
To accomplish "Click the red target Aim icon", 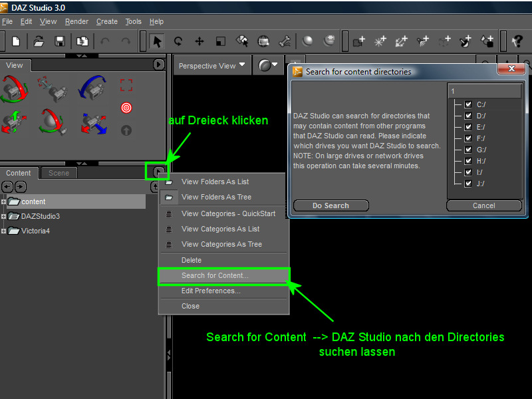I will click(126, 108).
